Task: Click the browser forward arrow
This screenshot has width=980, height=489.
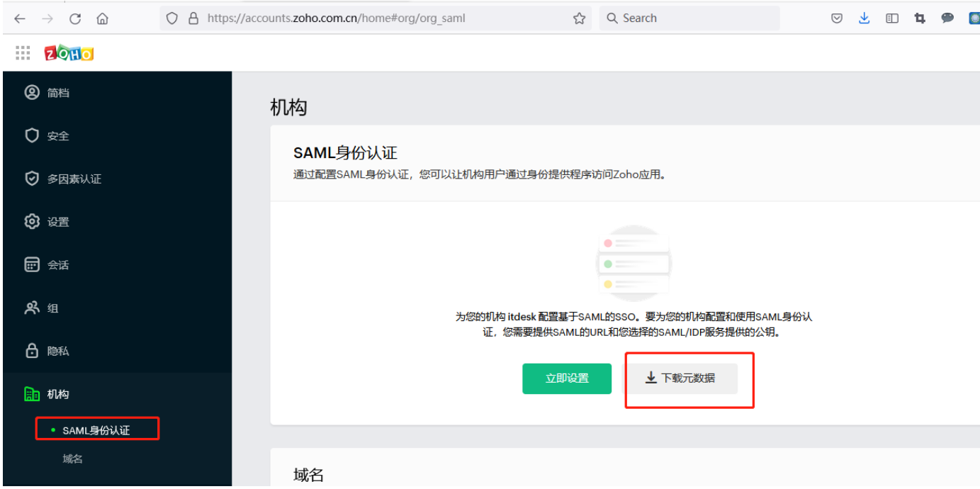Action: [47, 19]
